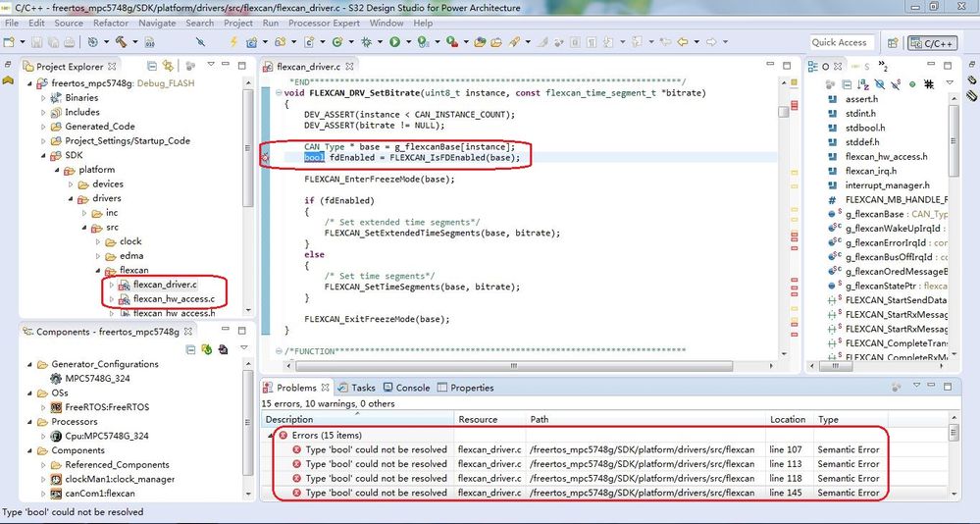
Task: Click the New file toolbar icon
Action: click(9, 42)
